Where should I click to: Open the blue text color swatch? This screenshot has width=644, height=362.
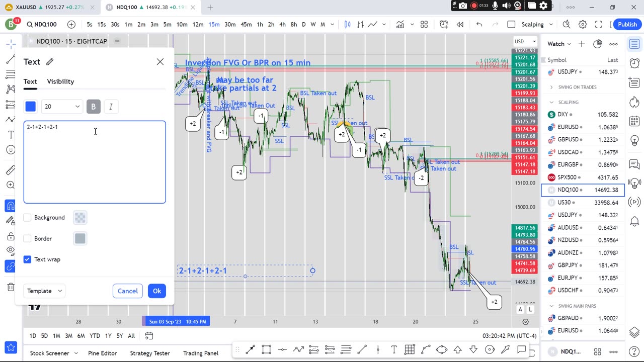31,106
